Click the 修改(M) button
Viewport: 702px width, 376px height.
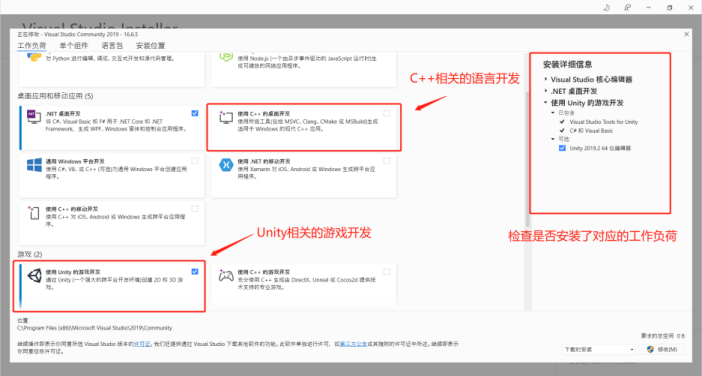pos(662,349)
